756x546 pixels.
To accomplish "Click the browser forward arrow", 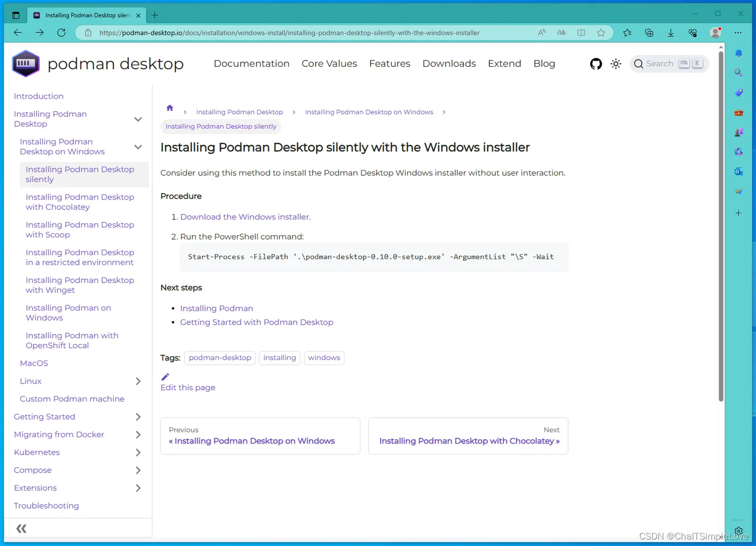I will pyautogui.click(x=39, y=33).
